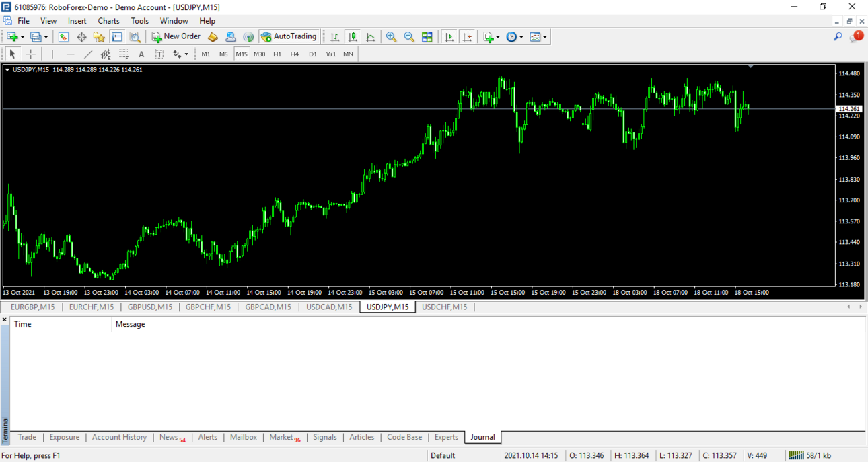Open the Charts menu
868x462 pixels.
[108, 21]
